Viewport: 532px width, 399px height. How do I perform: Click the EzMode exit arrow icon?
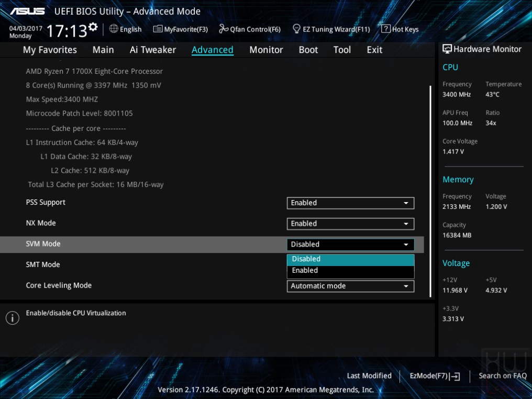[455, 376]
